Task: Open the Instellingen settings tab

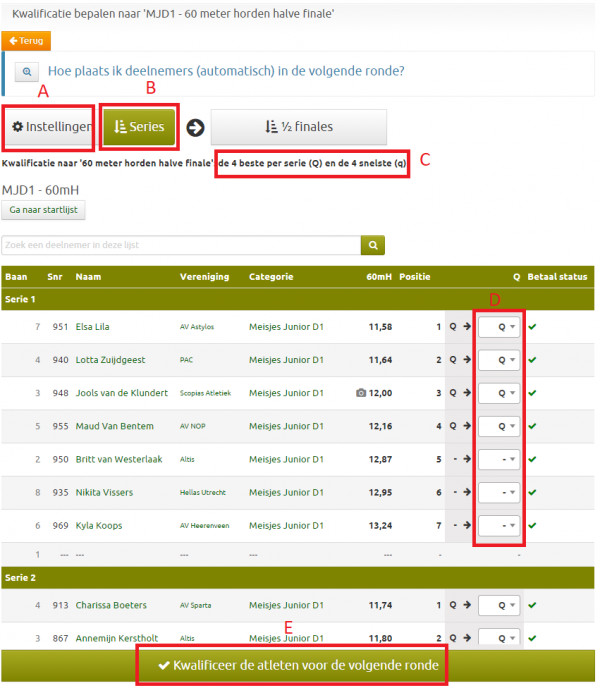Action: 49,127
